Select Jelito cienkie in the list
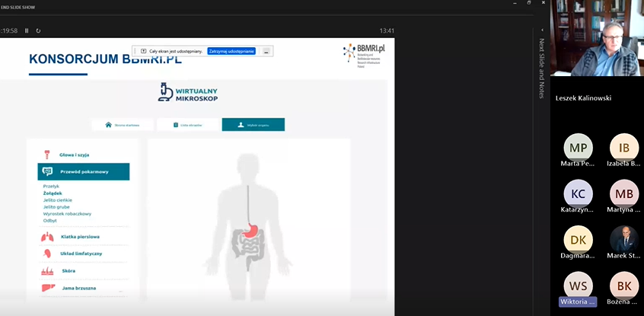 coord(58,199)
